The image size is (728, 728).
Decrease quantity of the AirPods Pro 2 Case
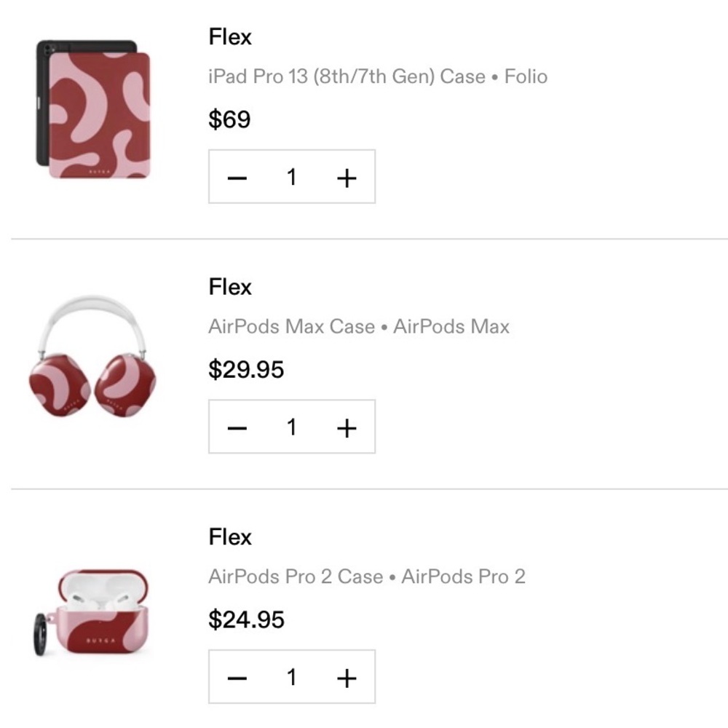(237, 677)
